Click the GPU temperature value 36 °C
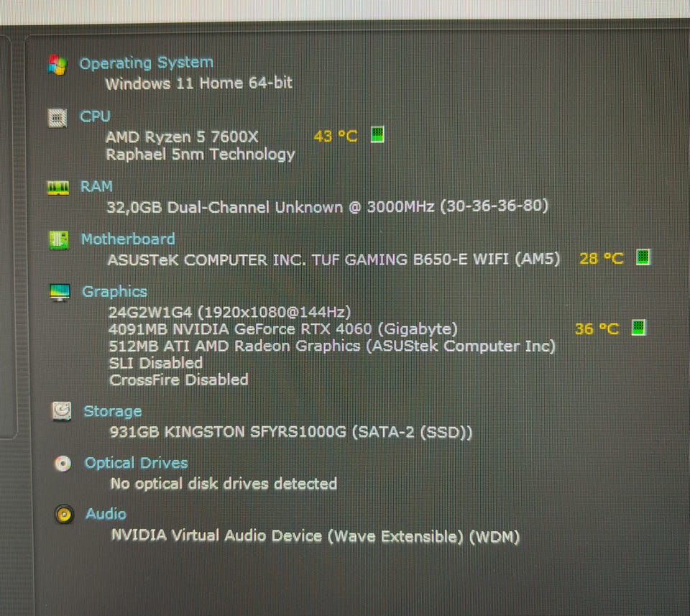 597,328
